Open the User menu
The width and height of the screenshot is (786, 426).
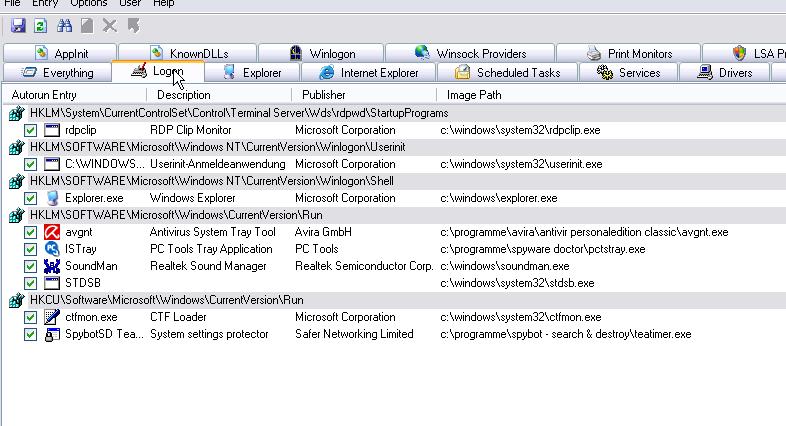130,3
